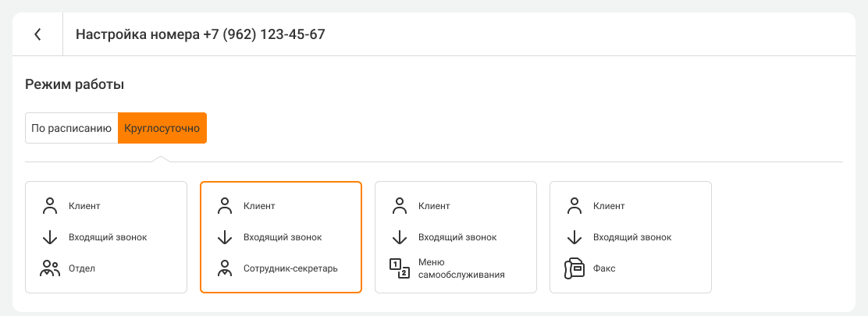
Task: Click the Факс machine icon
Action: click(x=575, y=268)
